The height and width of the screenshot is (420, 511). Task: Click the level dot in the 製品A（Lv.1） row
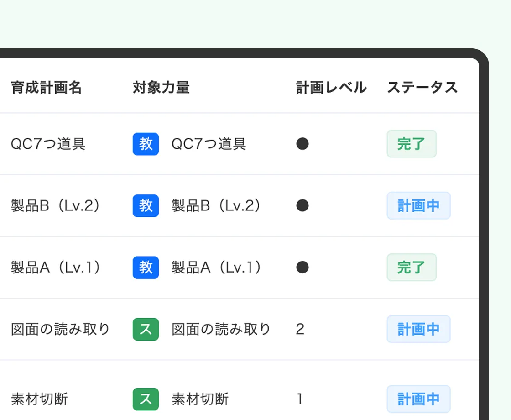(302, 268)
